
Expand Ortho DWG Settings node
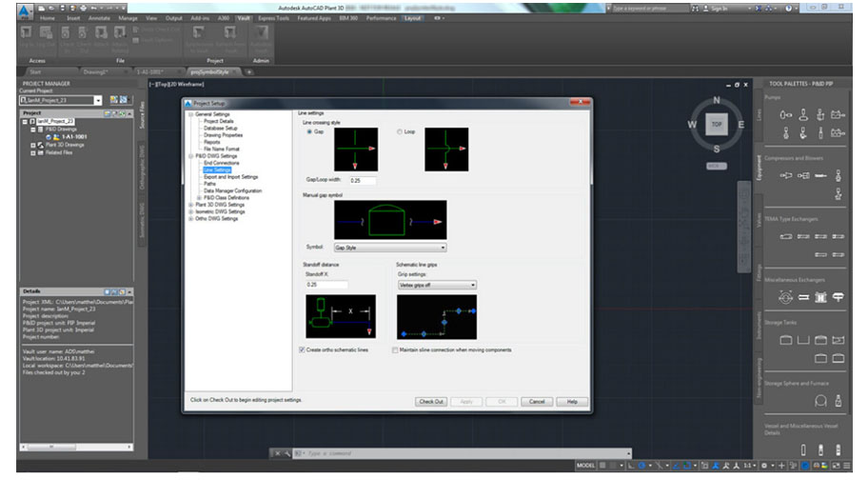click(x=191, y=219)
